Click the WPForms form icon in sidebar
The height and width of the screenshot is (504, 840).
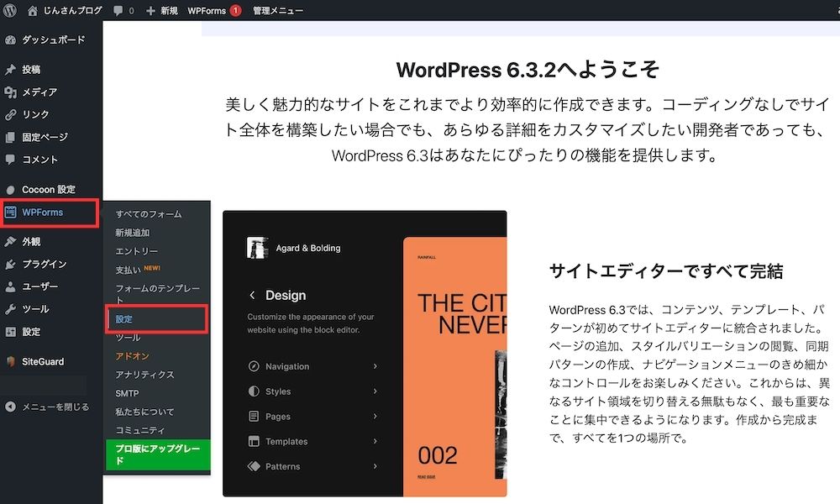click(x=10, y=212)
